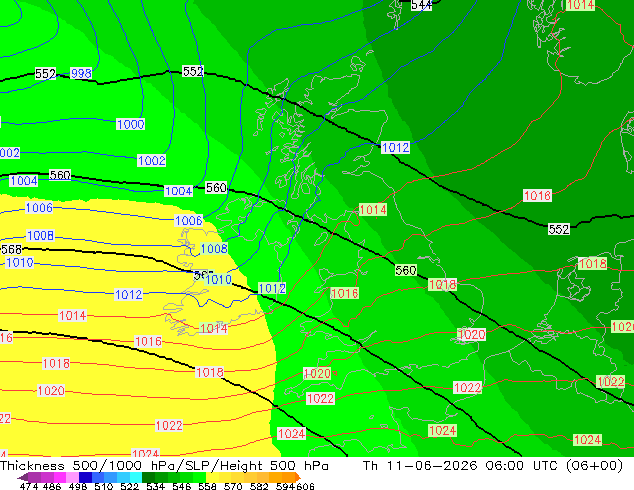The height and width of the screenshot is (490, 634).
Task: Click the 552 label above Scotland's west coast
Action: (193, 71)
